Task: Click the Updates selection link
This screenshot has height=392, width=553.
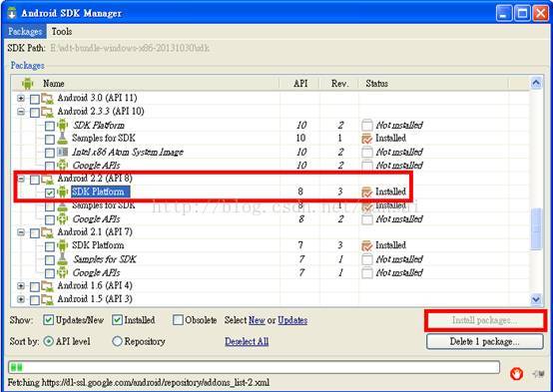Action: point(292,320)
